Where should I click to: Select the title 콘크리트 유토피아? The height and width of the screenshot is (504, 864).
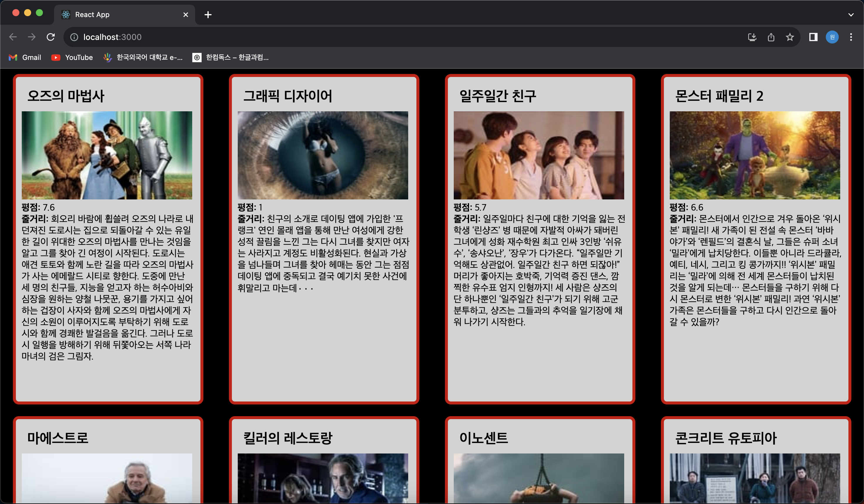pyautogui.click(x=726, y=438)
